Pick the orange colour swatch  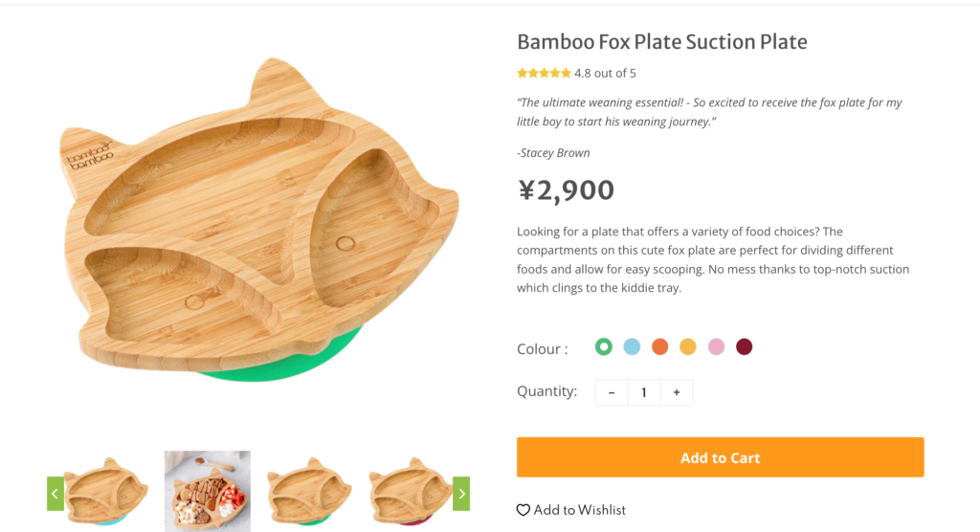click(x=659, y=346)
